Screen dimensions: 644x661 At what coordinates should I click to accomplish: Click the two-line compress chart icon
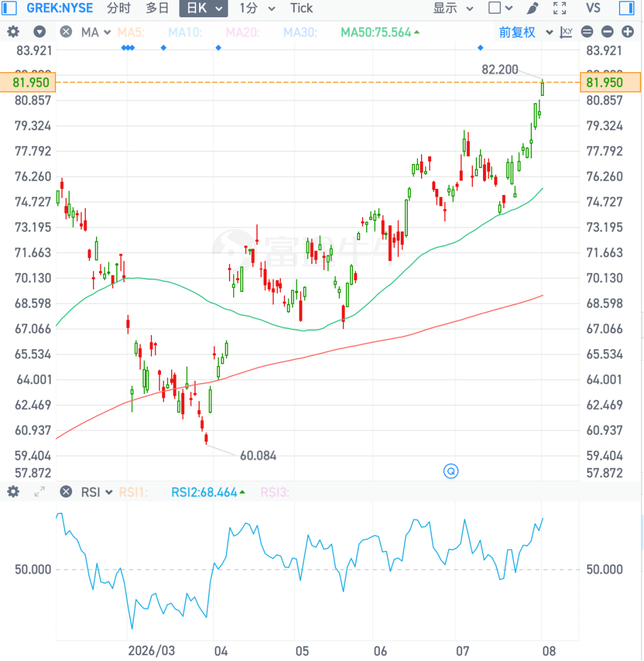[x=587, y=32]
